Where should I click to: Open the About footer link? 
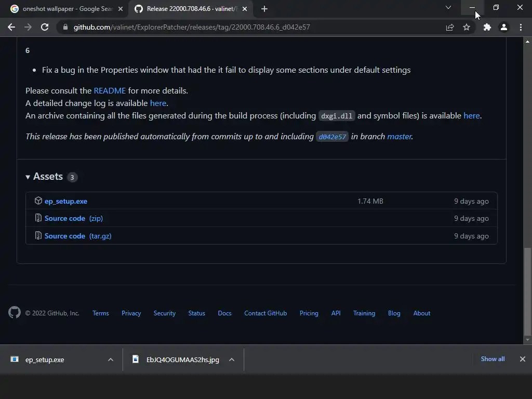pos(422,313)
